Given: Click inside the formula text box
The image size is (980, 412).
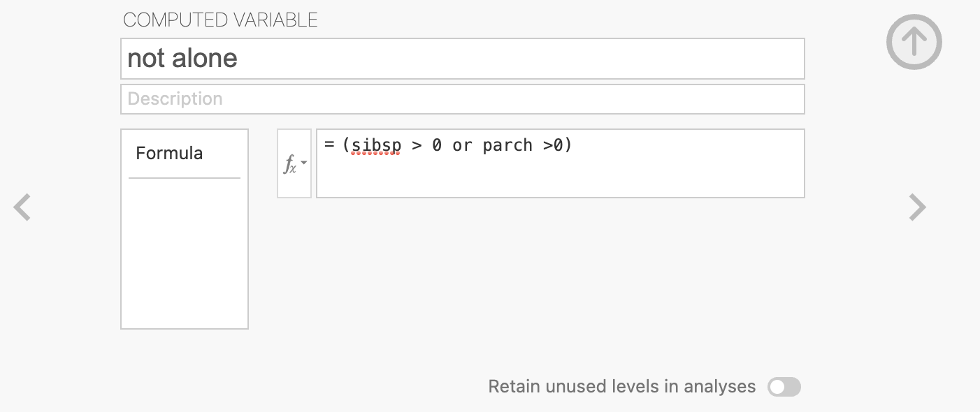Looking at the screenshot, I should pos(560,163).
